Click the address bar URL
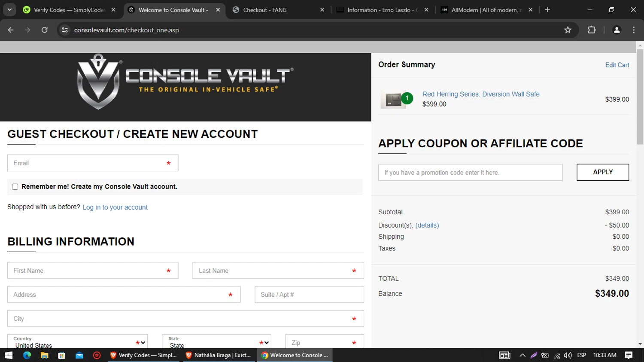 [126, 30]
